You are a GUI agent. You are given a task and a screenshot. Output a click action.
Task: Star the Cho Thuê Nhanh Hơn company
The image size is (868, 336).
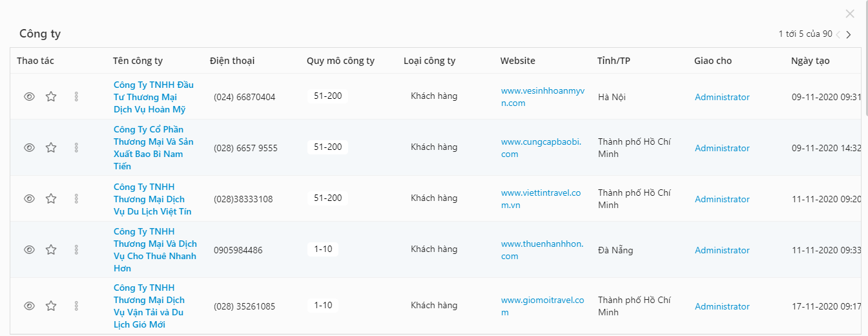click(x=51, y=249)
